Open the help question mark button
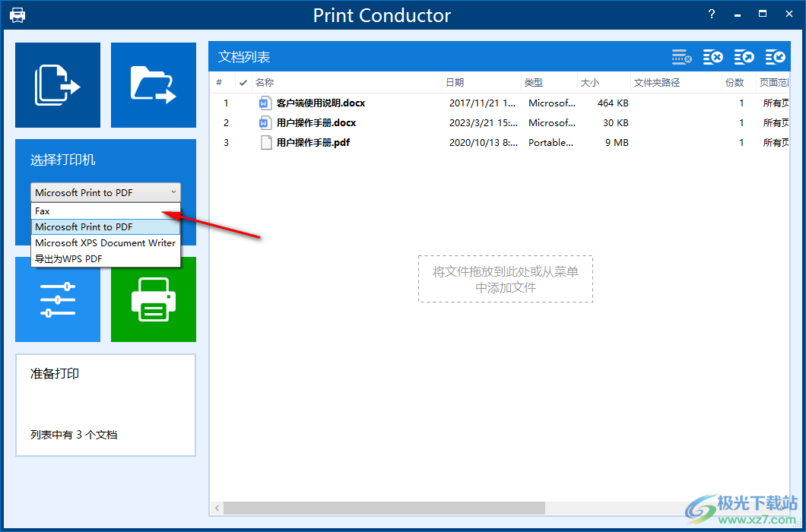Viewport: 806px width, 532px height. (712, 14)
